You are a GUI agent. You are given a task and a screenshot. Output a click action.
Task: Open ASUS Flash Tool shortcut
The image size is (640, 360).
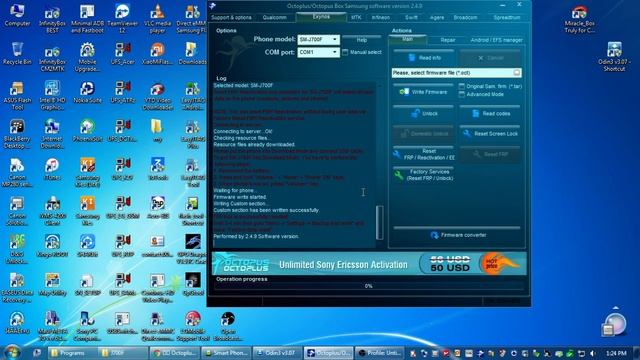(x=17, y=96)
